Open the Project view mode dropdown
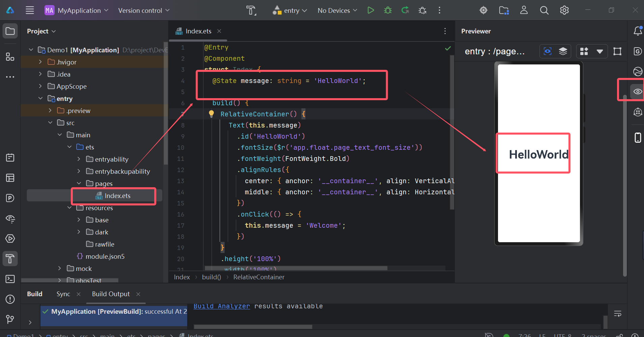The image size is (644, 337). [41, 31]
